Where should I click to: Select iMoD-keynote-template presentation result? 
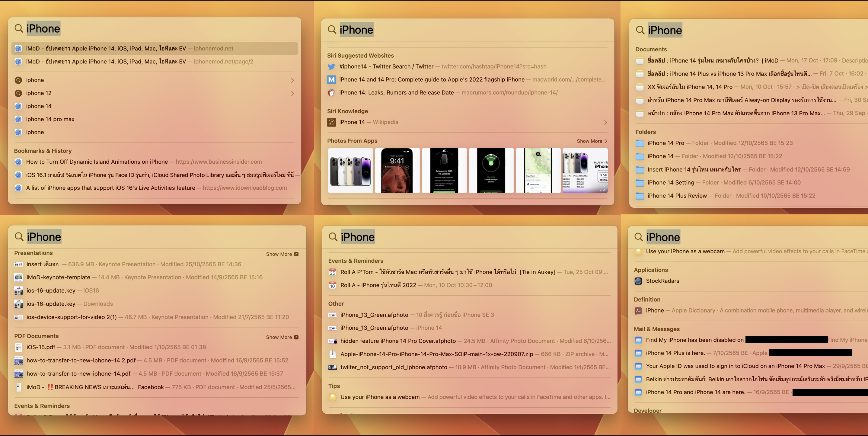pos(58,277)
